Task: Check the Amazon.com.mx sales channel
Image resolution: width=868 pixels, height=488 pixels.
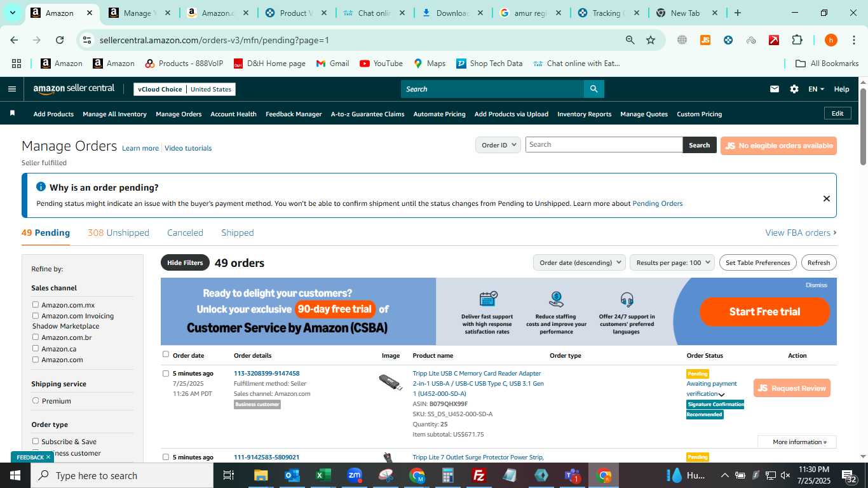Action: (36, 305)
